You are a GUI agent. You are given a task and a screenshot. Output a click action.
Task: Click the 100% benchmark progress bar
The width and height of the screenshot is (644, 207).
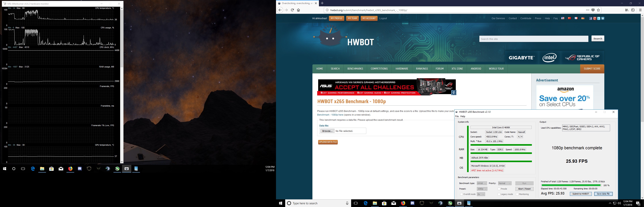(571, 185)
